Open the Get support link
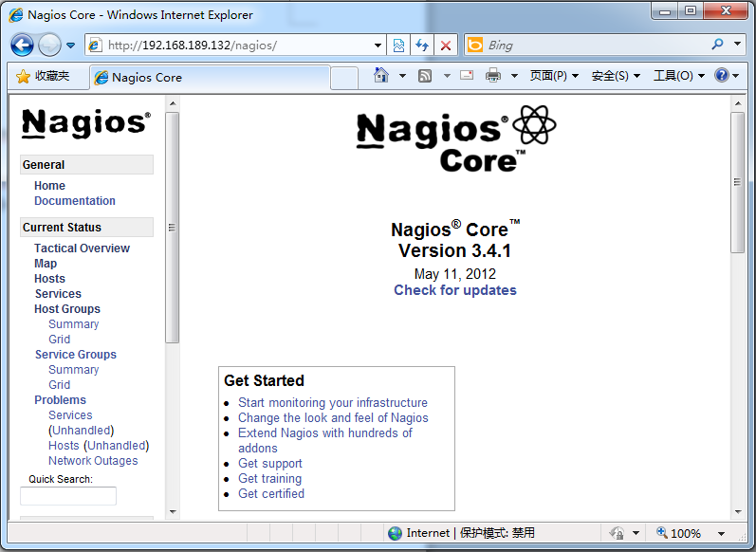The height and width of the screenshot is (552, 756). tap(270, 463)
